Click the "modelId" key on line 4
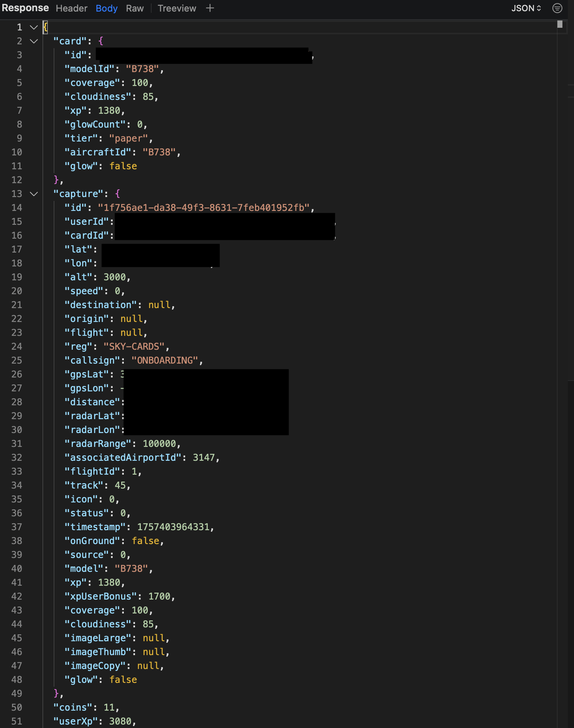This screenshot has height=728, width=574. (92, 69)
